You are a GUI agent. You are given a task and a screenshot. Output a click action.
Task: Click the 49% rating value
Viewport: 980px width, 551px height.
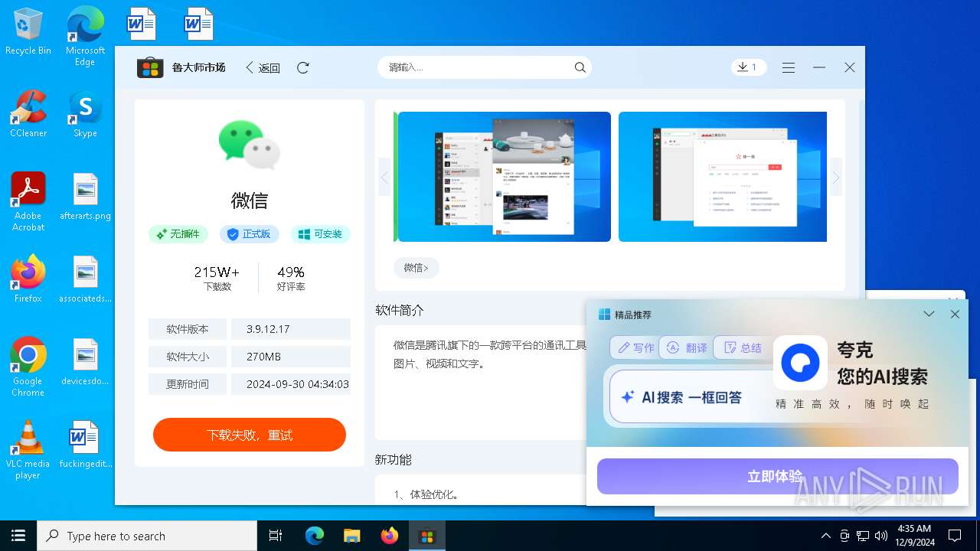291,272
